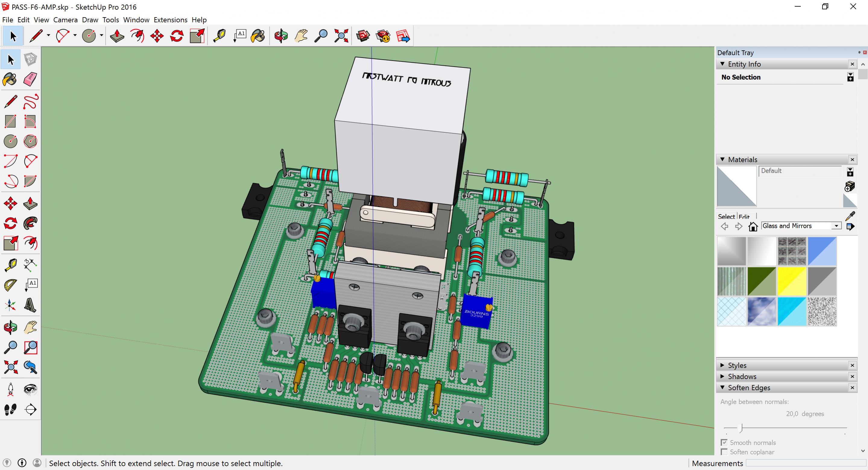Select the Polygon tool
The image size is (868, 470).
tap(30, 141)
